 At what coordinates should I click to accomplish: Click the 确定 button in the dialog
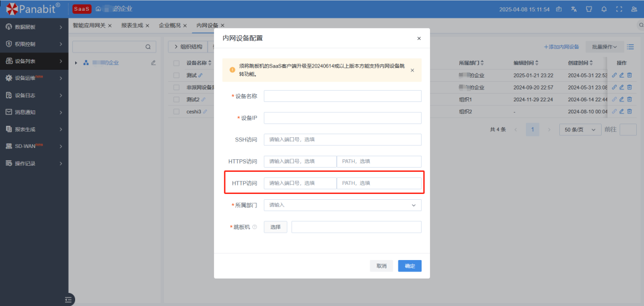pos(410,266)
